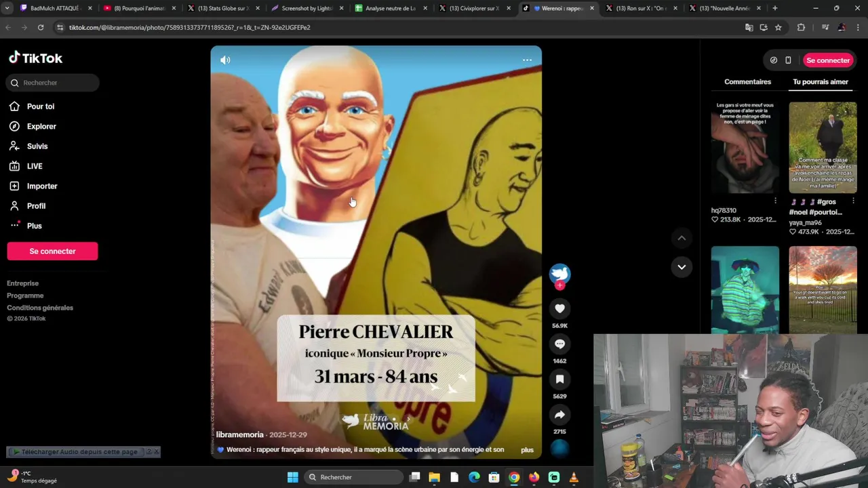The width and height of the screenshot is (868, 488).
Task: Switch to Analyse neutre de La tab
Action: (390, 8)
